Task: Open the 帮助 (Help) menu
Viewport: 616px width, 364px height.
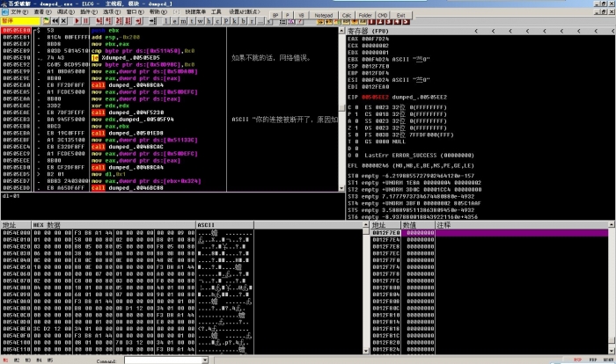Action: click(x=158, y=11)
